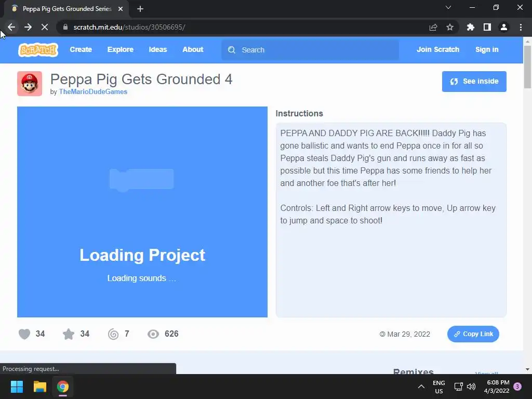Show hidden system tray icons

click(x=421, y=387)
